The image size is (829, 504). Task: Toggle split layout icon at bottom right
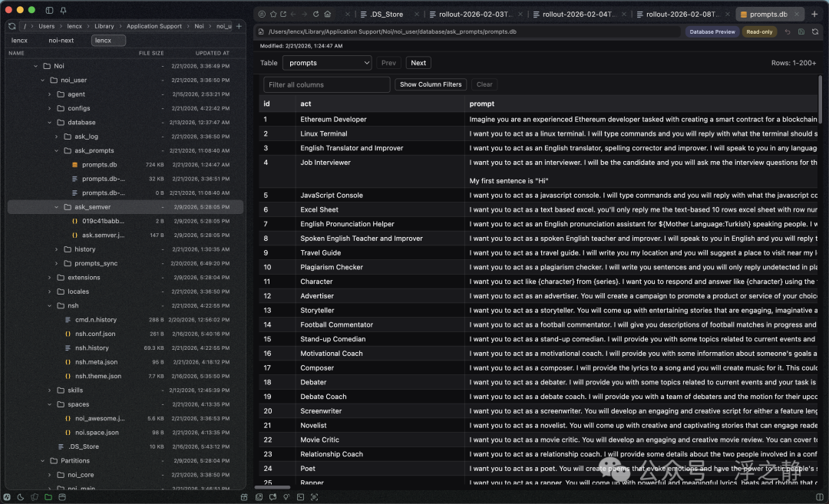(x=820, y=497)
